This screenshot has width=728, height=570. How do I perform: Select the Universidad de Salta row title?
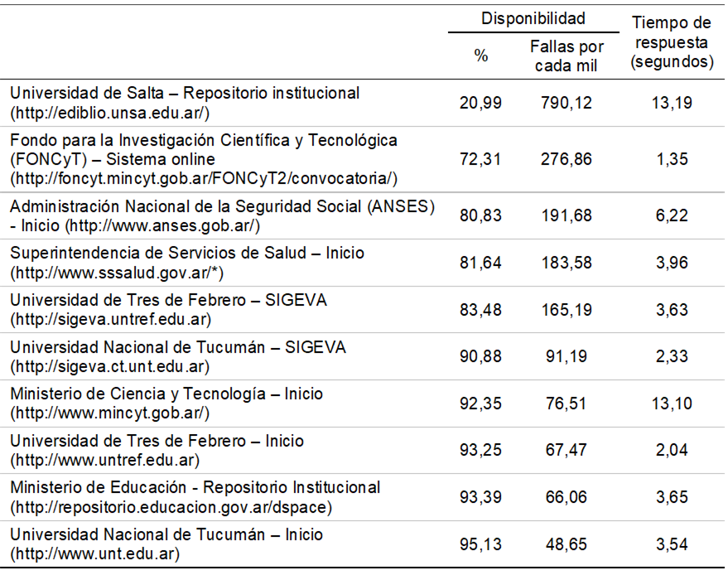[185, 93]
